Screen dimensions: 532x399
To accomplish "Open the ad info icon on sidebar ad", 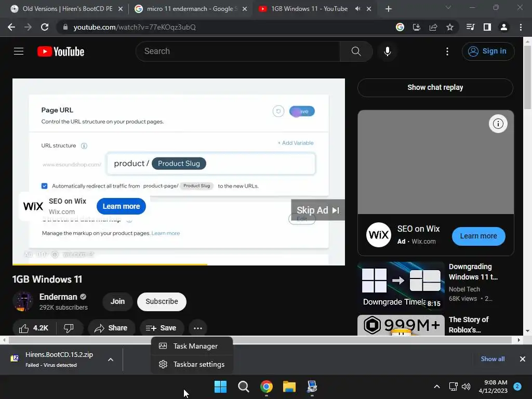I will (x=498, y=124).
